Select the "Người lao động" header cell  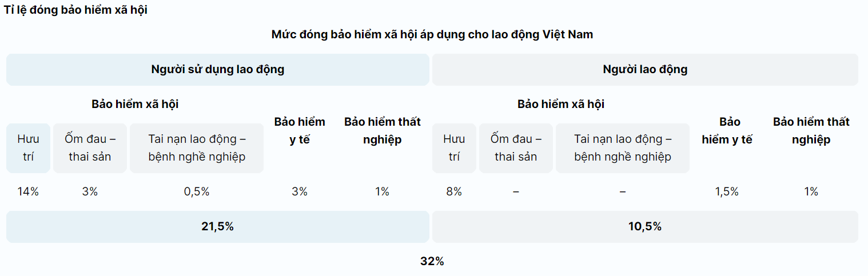click(645, 70)
